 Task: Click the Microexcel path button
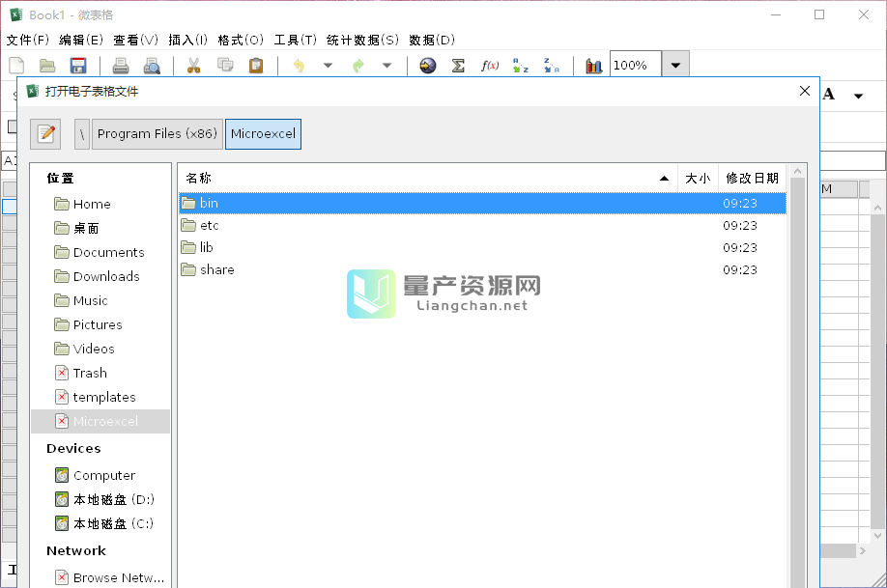263,134
